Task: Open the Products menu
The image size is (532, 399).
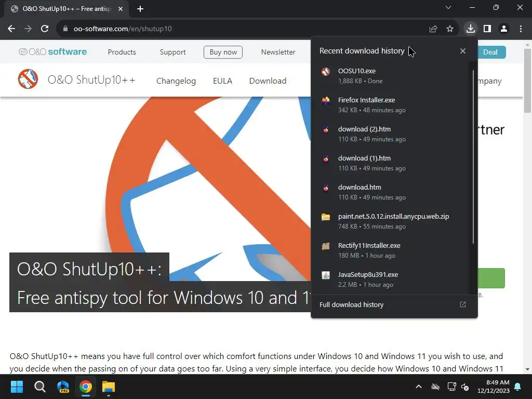Action: tap(122, 52)
